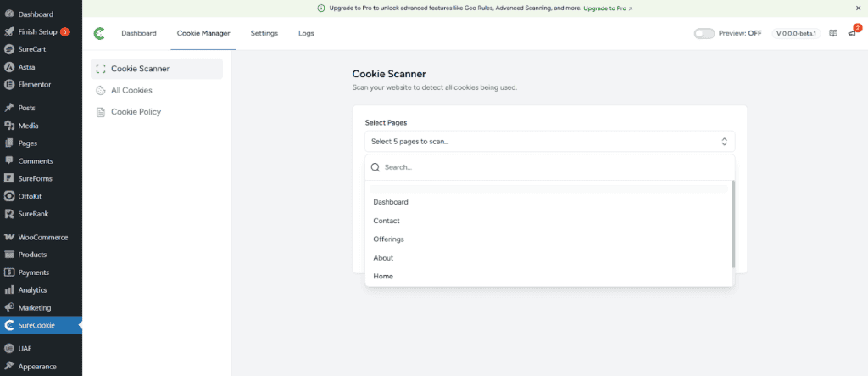Switch to the Dashboard tab
868x376 pixels.
[x=139, y=33]
